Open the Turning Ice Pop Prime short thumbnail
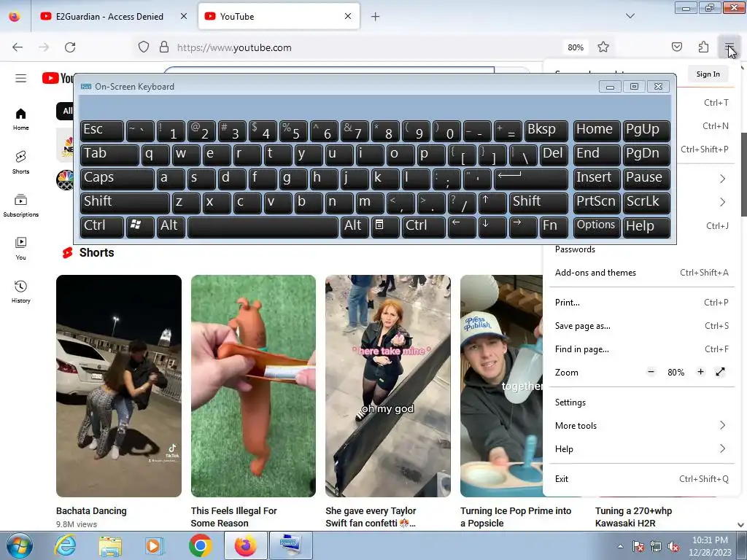 (x=502, y=386)
